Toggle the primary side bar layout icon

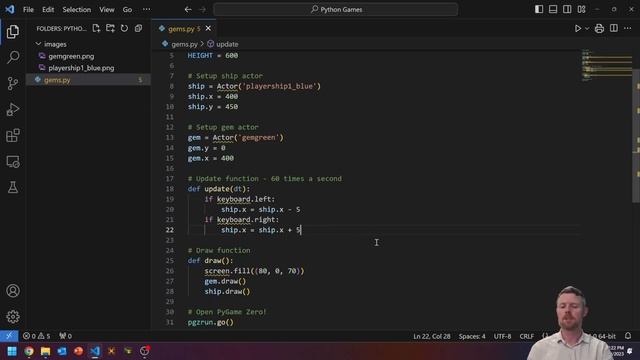(539, 9)
